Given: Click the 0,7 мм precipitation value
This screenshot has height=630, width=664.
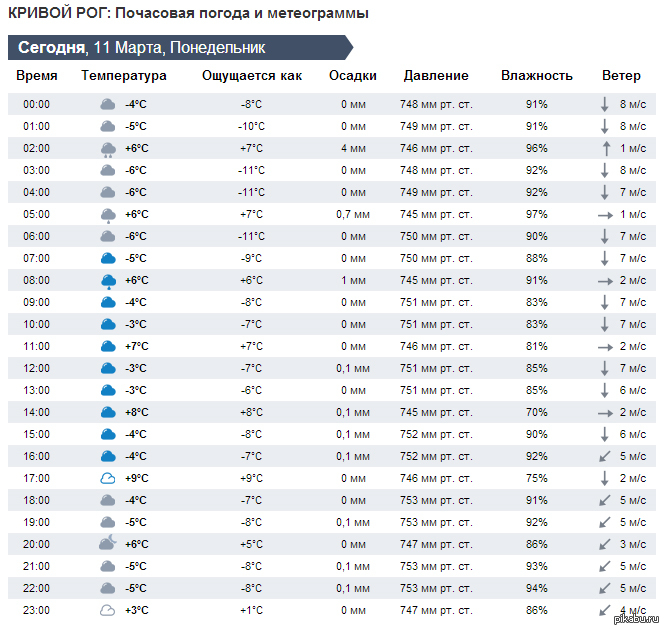Looking at the screenshot, I should coord(353,214).
